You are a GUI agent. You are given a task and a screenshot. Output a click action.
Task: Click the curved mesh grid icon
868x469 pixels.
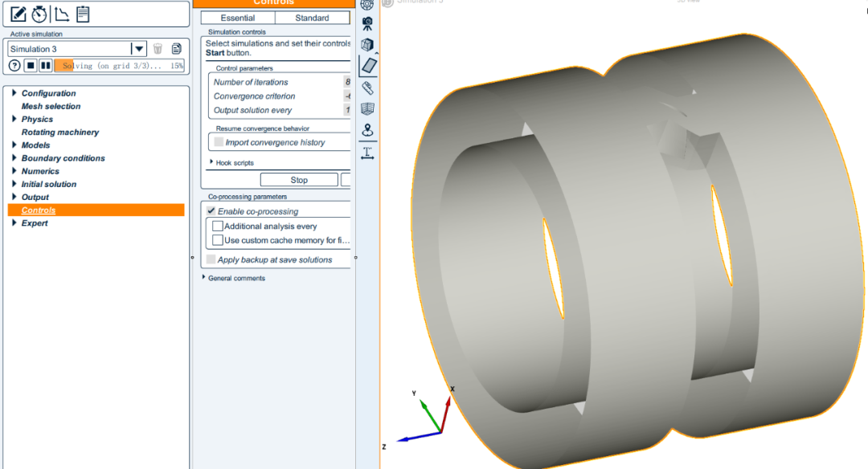[x=367, y=108]
